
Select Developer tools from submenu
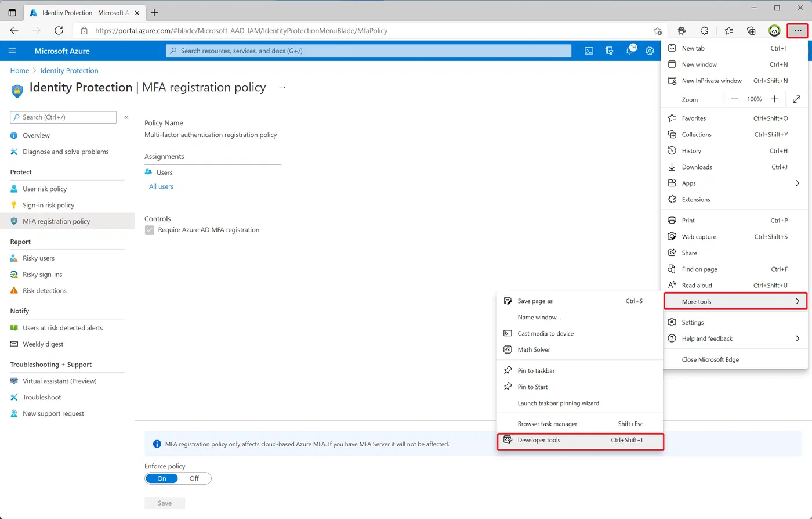pos(580,440)
